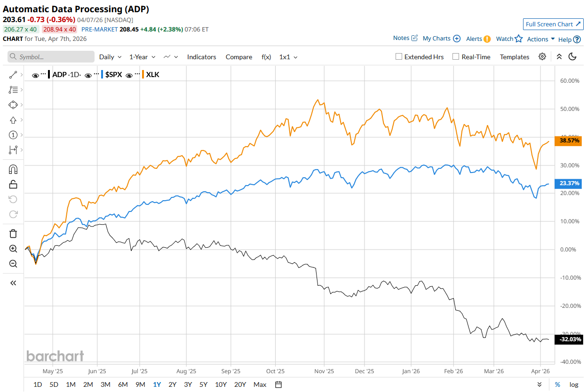Viewport: 587px width, 392px height.
Task: Click the Indicators button
Action: [x=201, y=57]
